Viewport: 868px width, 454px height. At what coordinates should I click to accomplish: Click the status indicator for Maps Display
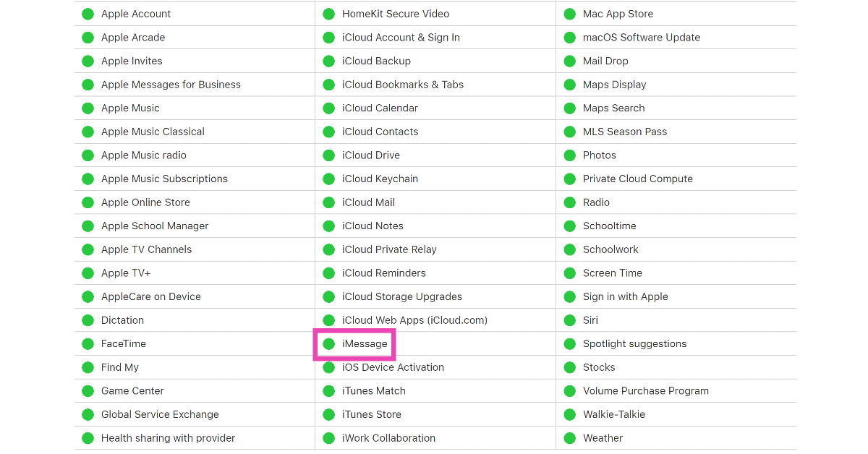coord(569,85)
